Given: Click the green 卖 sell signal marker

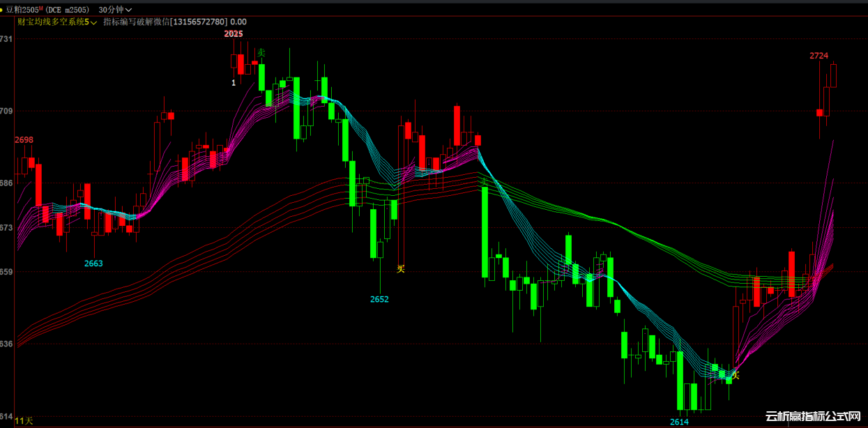Looking at the screenshot, I should (261, 53).
